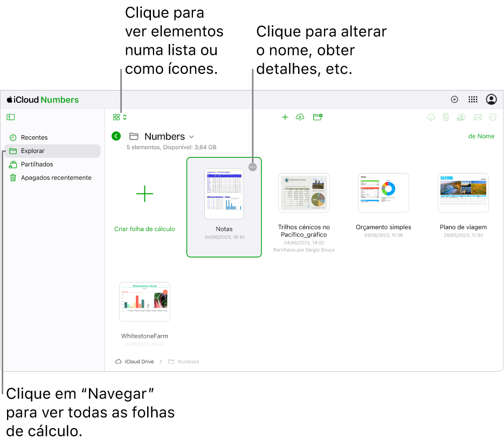Select Trilhos cénicos no Pacífico_gráfico thumbnail
Screen dimensions: 504x446
click(x=304, y=193)
